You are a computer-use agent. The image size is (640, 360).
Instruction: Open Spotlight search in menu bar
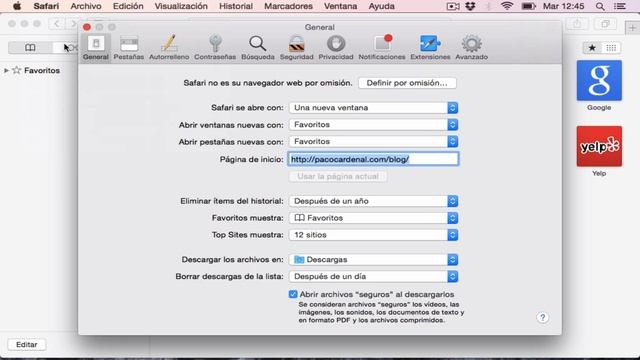tap(600, 6)
